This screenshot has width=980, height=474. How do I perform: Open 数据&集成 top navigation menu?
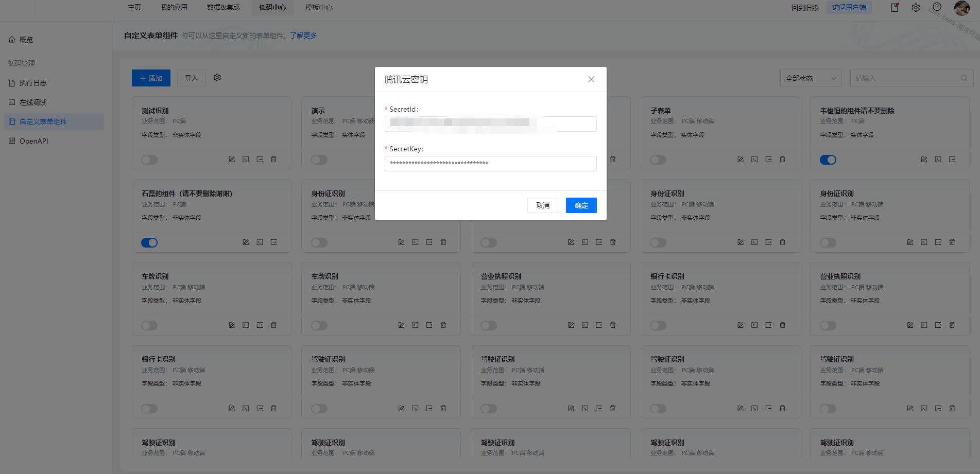223,7
